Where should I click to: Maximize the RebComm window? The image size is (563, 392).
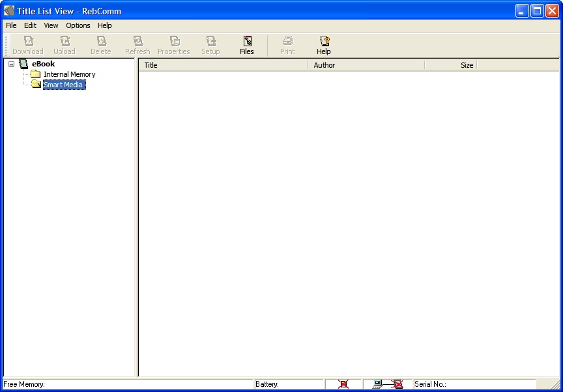pos(537,11)
